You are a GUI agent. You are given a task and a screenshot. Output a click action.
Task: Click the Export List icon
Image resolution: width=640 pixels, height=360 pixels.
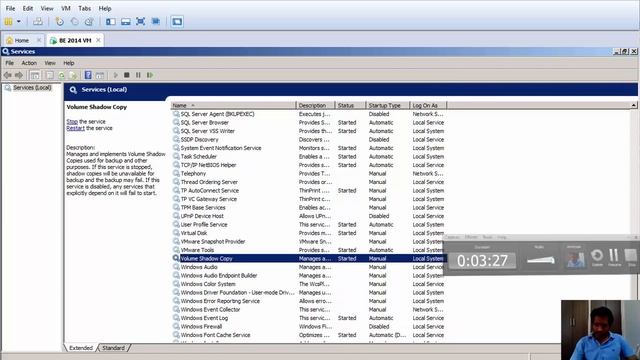(73, 75)
